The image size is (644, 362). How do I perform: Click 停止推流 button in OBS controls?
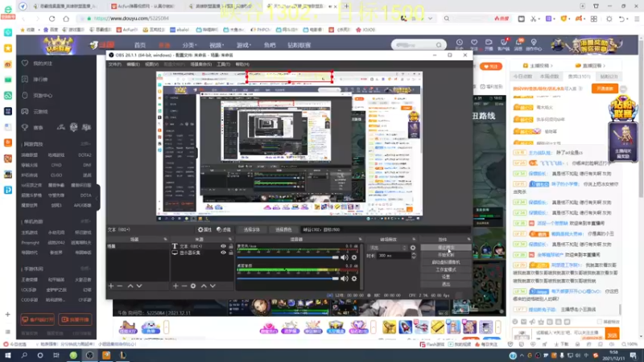446,248
